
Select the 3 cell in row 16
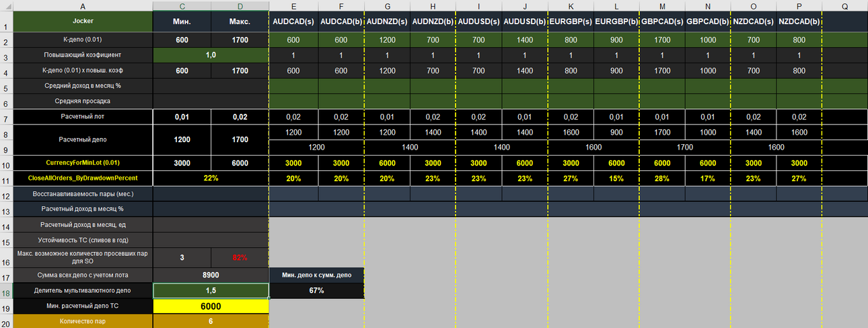pos(182,257)
